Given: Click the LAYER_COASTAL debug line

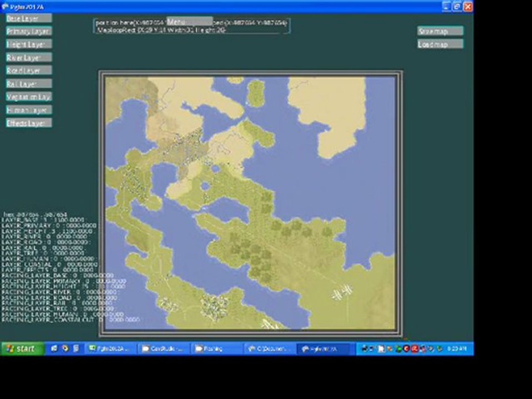Looking at the screenshot, I should click(x=50, y=264).
